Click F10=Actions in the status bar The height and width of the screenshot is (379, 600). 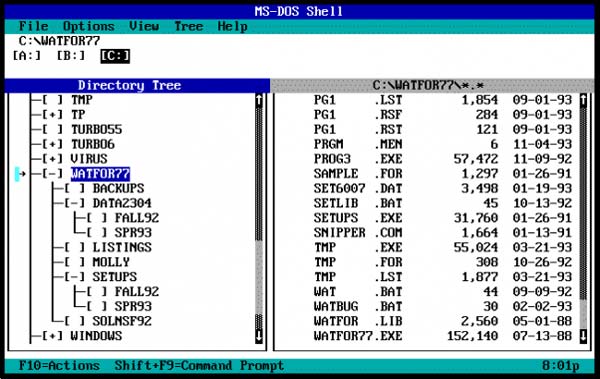point(59,366)
